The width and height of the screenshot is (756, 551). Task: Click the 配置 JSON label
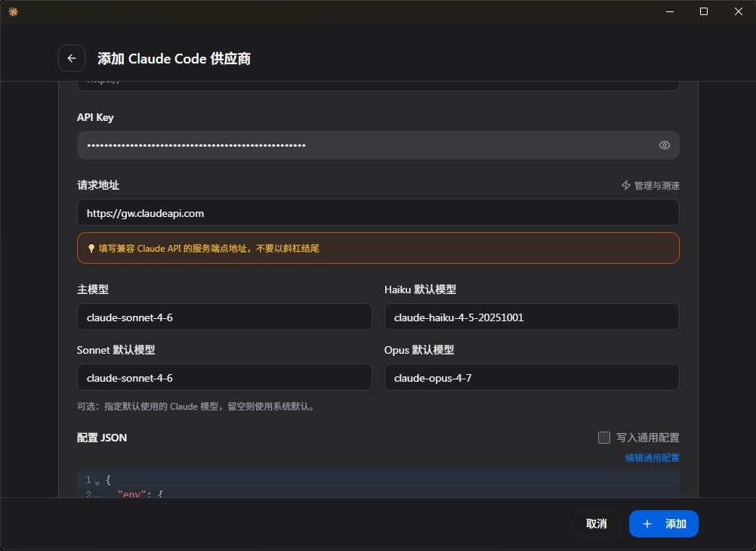click(x=102, y=438)
